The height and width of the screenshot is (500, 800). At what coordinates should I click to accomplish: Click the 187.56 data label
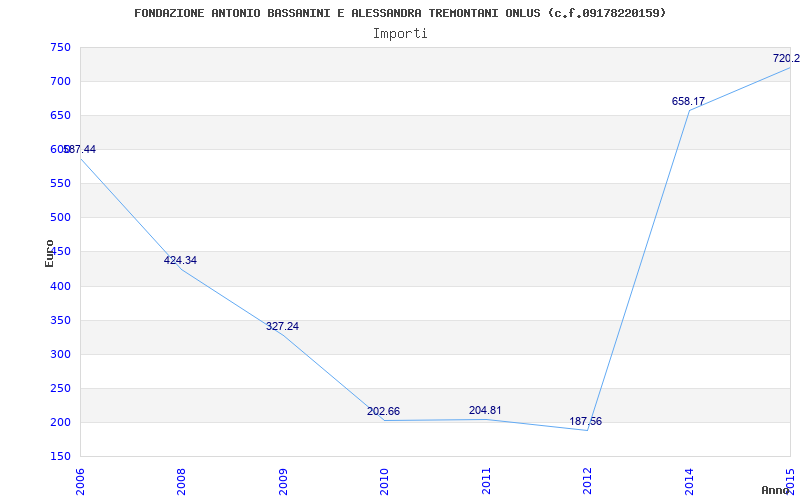coord(586,421)
